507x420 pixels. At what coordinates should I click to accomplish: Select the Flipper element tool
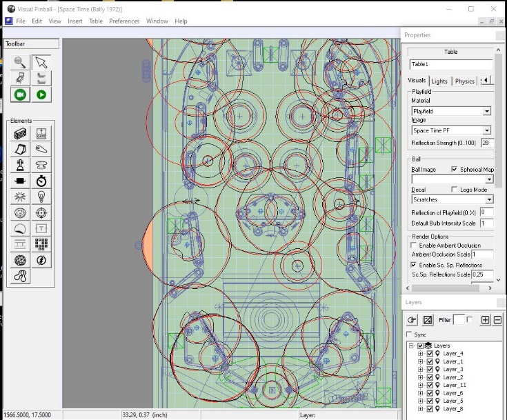(x=41, y=149)
